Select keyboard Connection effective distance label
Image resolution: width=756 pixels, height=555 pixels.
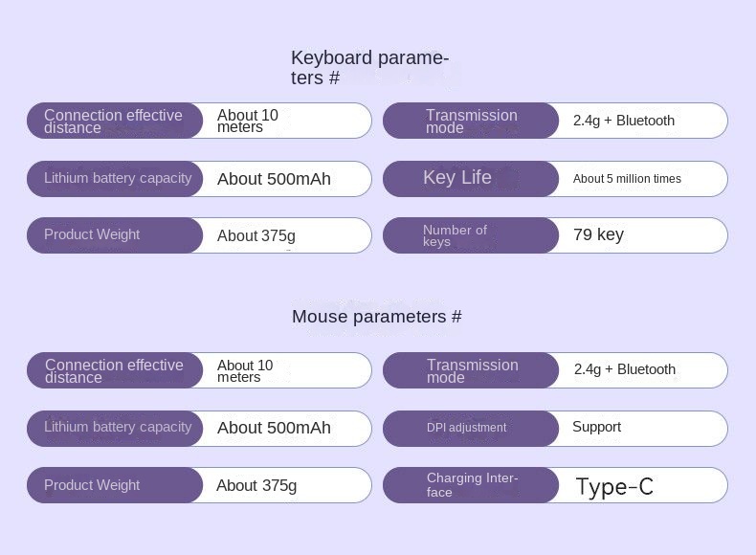coord(113,121)
